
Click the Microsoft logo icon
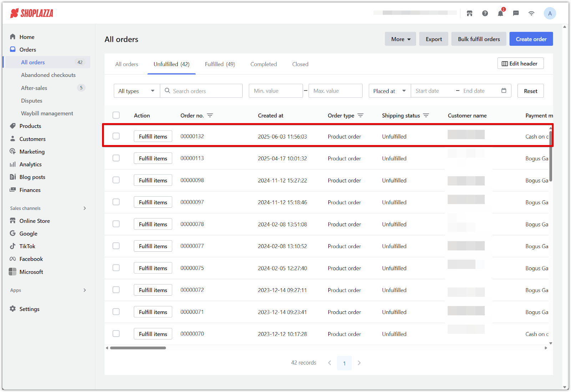click(12, 272)
